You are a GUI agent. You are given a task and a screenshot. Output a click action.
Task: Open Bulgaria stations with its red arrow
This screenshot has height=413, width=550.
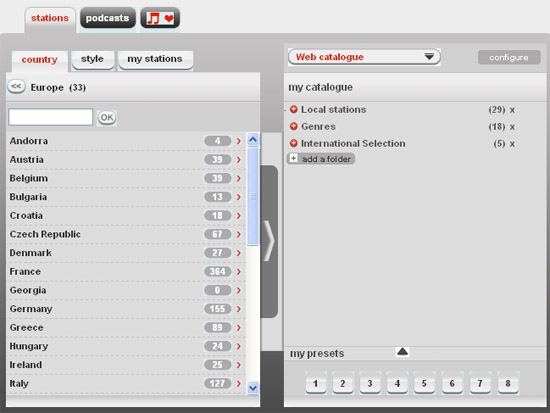(239, 197)
